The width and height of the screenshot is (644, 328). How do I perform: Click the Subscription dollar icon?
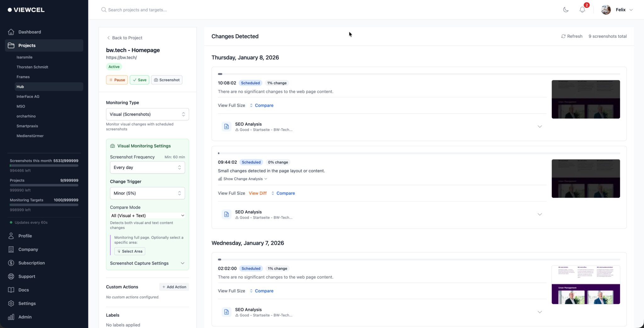(x=11, y=263)
